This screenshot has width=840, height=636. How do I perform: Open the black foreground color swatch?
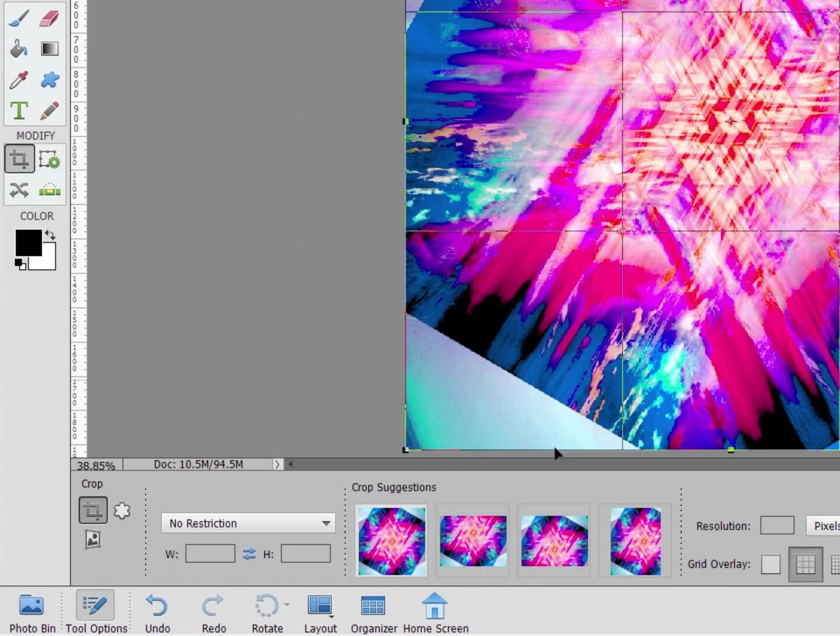28,242
